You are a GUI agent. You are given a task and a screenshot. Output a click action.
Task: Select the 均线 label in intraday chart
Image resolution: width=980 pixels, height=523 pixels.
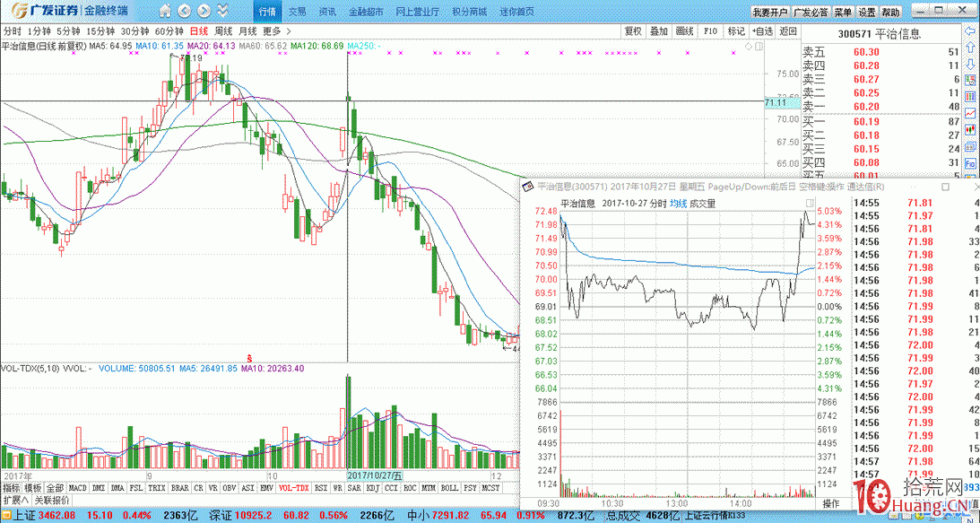(678, 204)
